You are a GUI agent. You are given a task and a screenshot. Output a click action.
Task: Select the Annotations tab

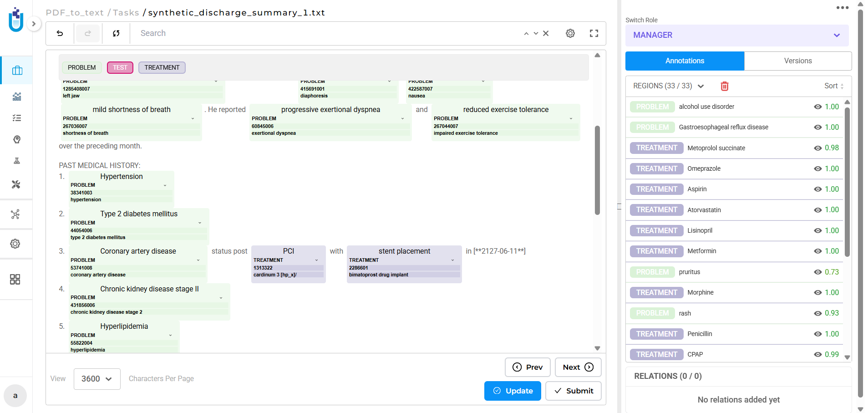pyautogui.click(x=685, y=61)
